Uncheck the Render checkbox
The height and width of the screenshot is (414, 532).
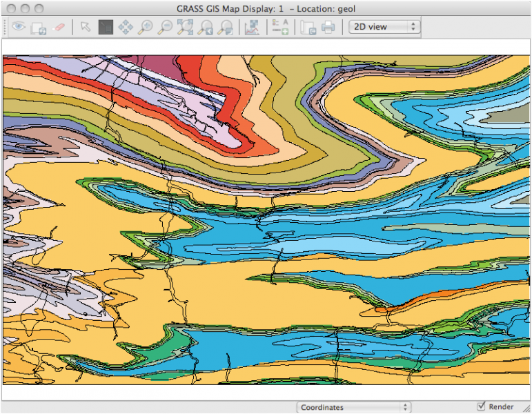point(482,406)
